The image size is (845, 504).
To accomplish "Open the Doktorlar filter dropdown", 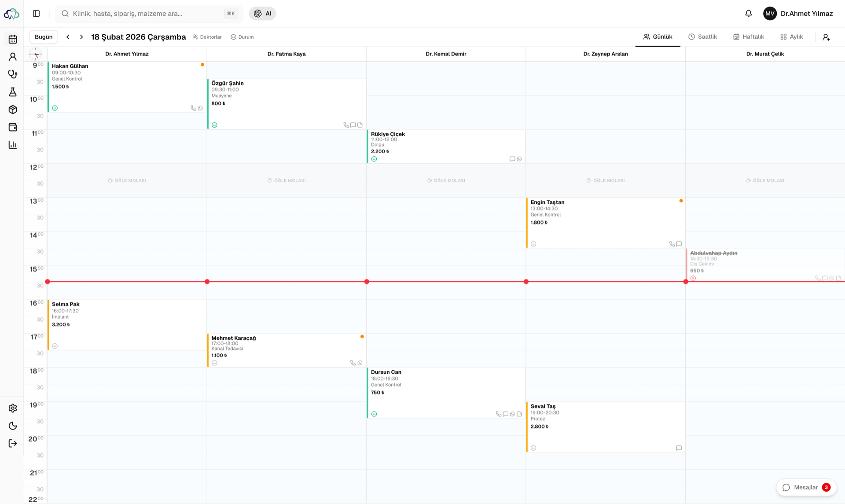I will point(207,37).
